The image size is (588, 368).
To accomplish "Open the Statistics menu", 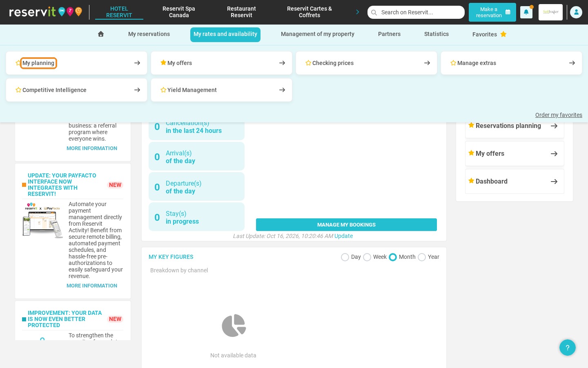I will [x=437, y=34].
